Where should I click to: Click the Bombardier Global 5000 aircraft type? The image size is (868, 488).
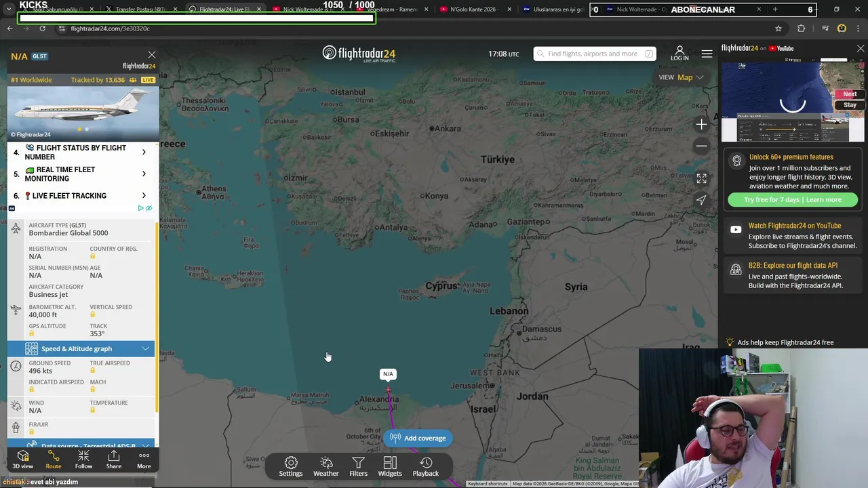click(x=68, y=233)
